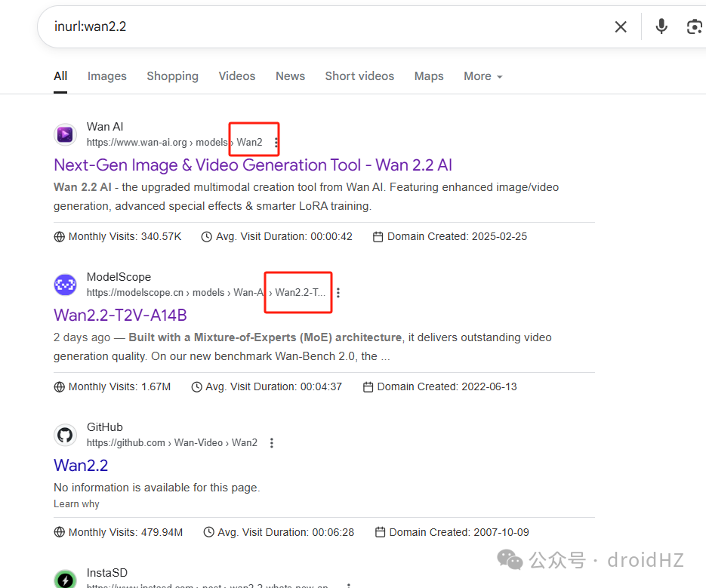Open the three-dot menu beside GitHub result
The height and width of the screenshot is (588, 706).
pyautogui.click(x=272, y=443)
